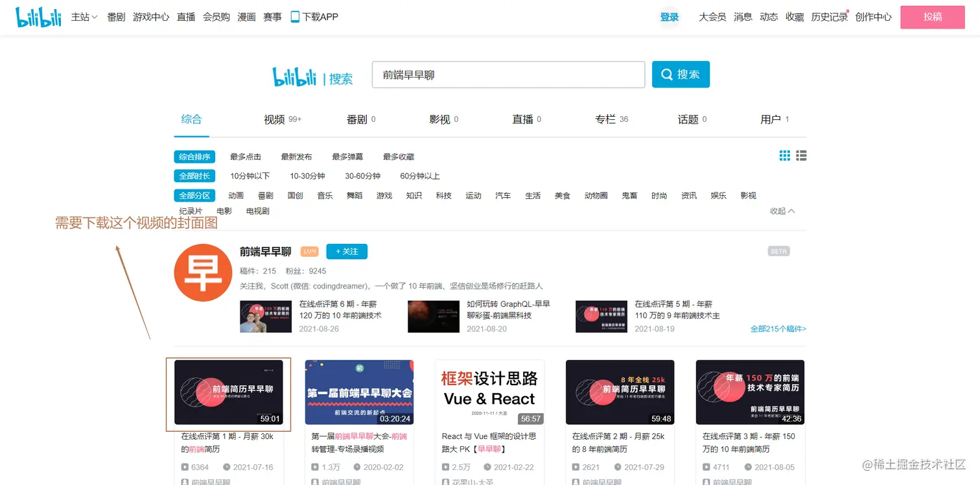
Task: Filter by 动画 category
Action: pos(236,196)
